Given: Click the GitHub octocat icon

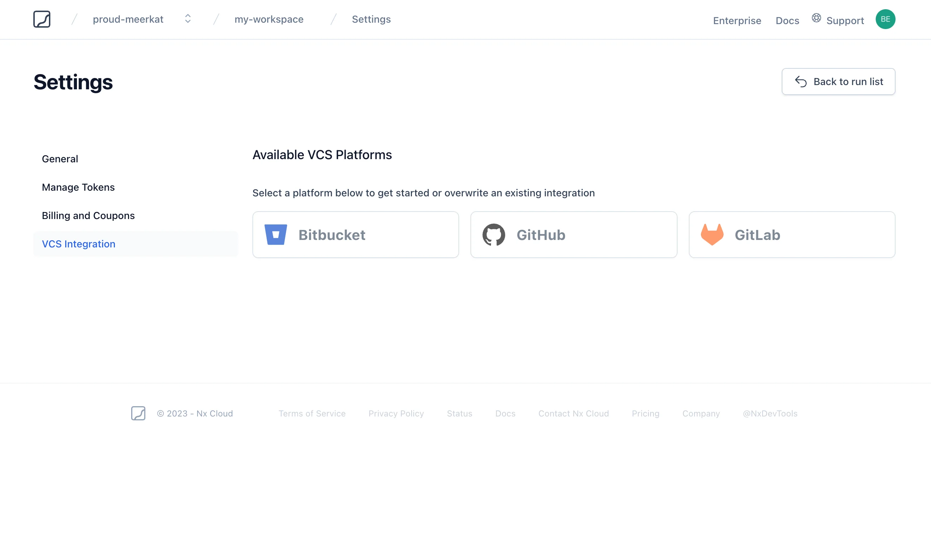Looking at the screenshot, I should click(x=494, y=234).
